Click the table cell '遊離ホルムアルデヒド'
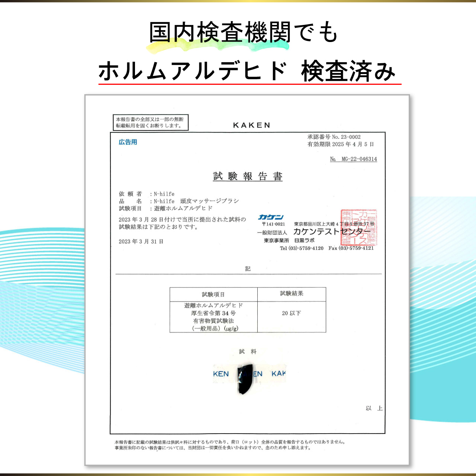 (x=213, y=305)
